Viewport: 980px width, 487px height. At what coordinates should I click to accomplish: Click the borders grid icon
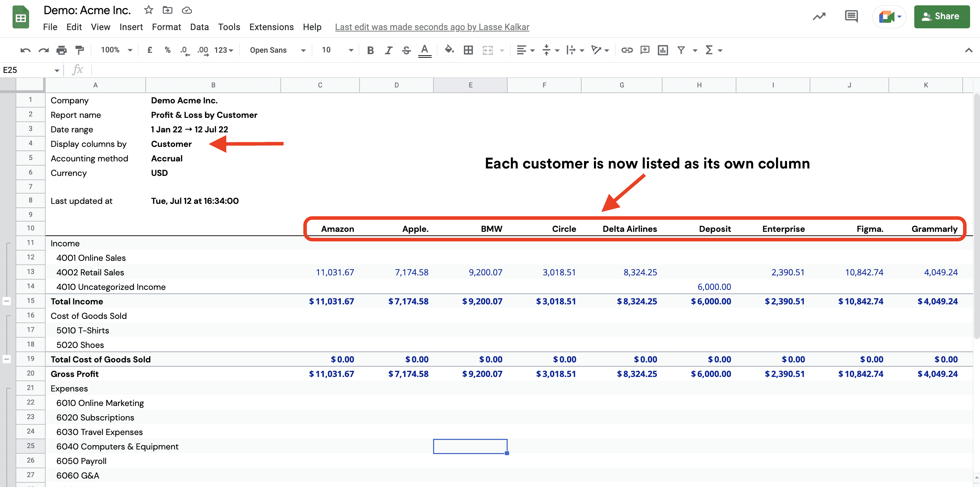(468, 50)
